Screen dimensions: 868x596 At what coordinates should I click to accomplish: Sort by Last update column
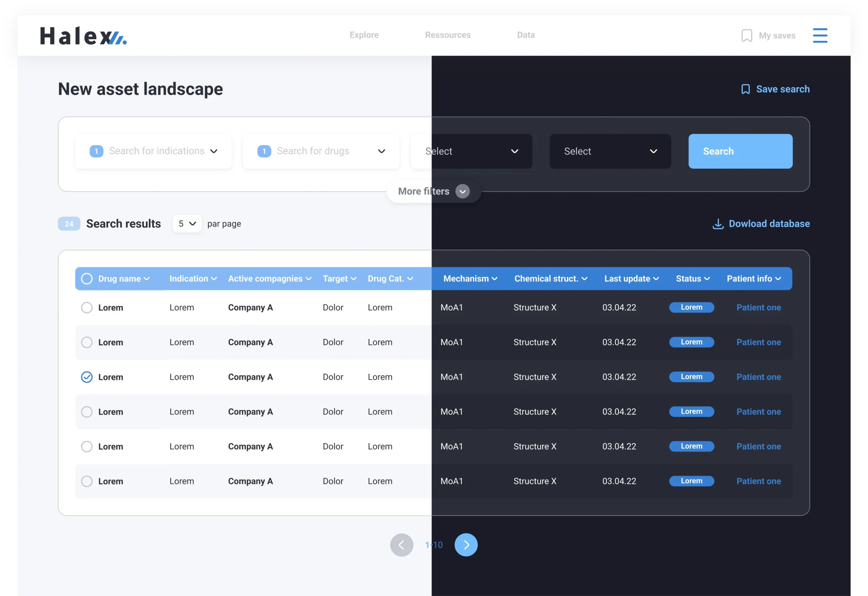(631, 279)
